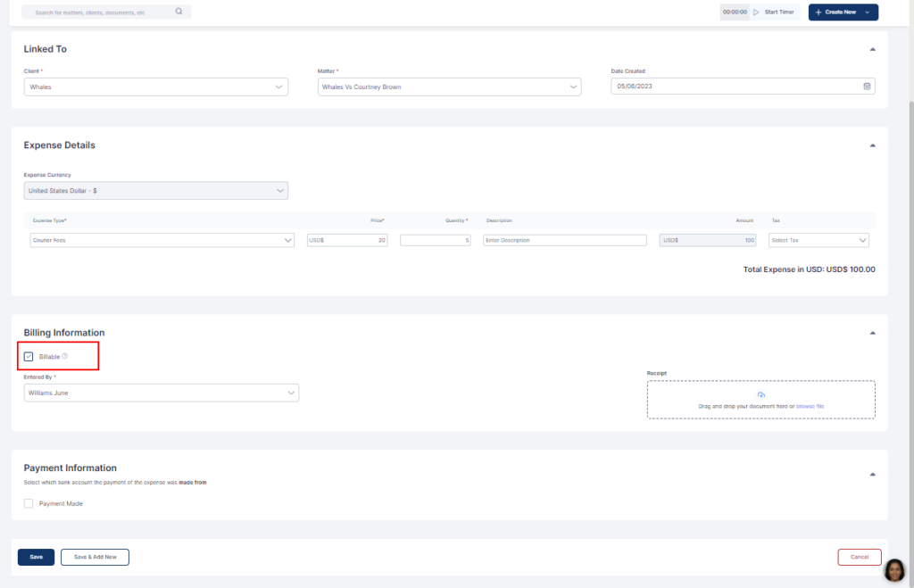Open the Client dropdown showing Whales
Image resolution: width=914 pixels, height=588 pixels.
coord(155,87)
